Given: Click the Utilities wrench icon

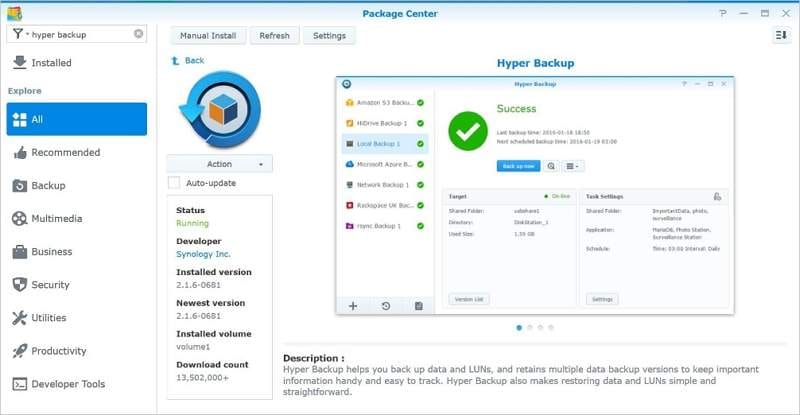Looking at the screenshot, I should click(19, 318).
